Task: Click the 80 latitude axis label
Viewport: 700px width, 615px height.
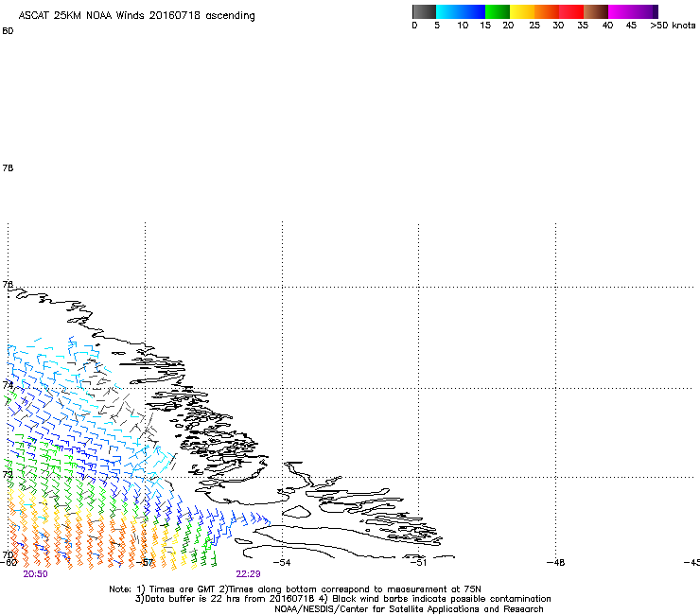Action: (8, 31)
